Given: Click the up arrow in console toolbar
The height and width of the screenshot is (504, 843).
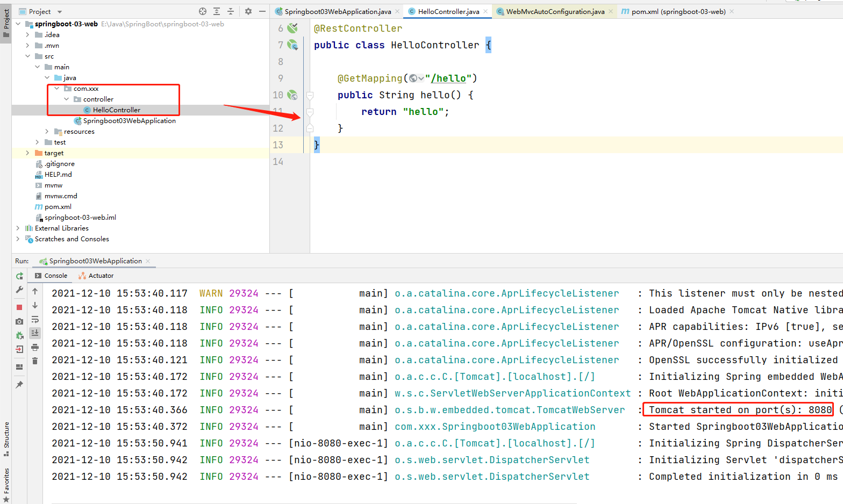Looking at the screenshot, I should [x=35, y=291].
